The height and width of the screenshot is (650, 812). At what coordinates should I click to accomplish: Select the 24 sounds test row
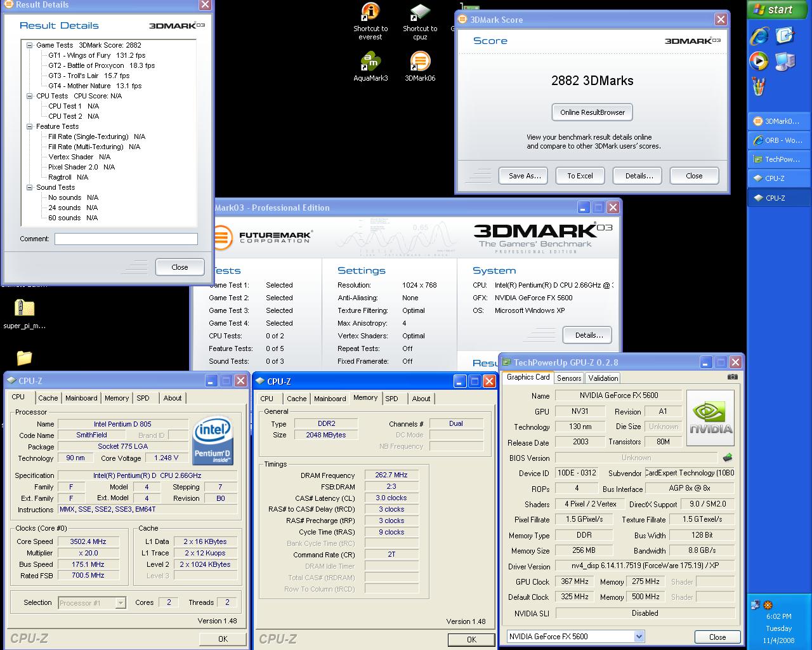click(73, 208)
